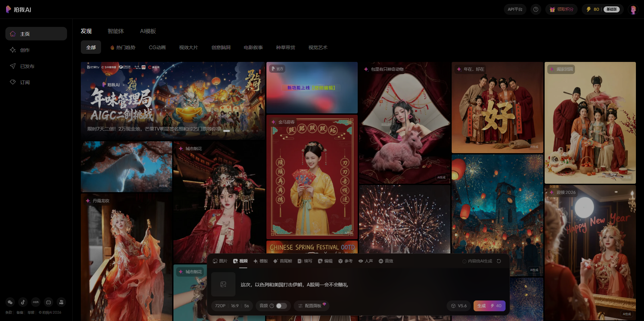Image resolution: width=644 pixels, height=321 pixels.
Task: Click the help question mark icon
Action: point(536,9)
